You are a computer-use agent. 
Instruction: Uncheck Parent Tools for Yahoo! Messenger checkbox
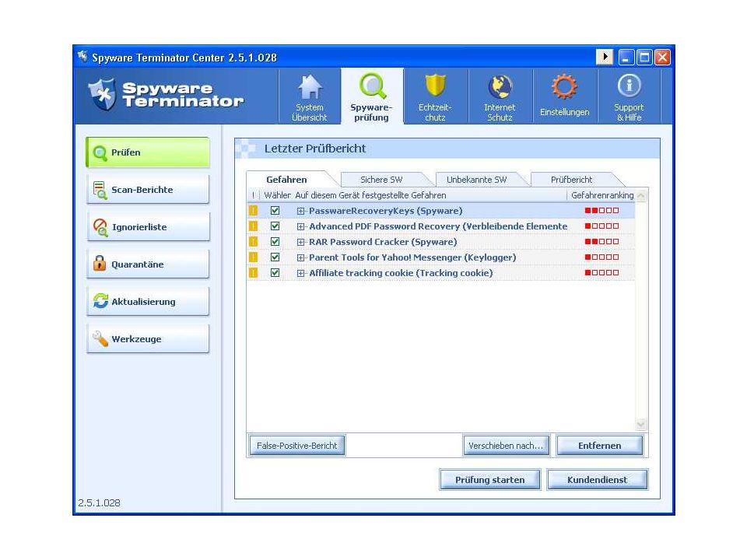tap(275, 257)
